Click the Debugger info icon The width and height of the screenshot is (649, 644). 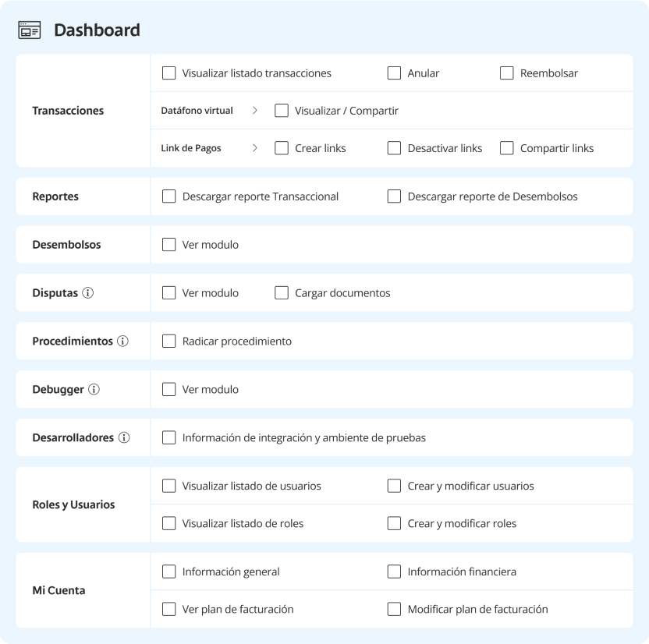pyautogui.click(x=94, y=390)
